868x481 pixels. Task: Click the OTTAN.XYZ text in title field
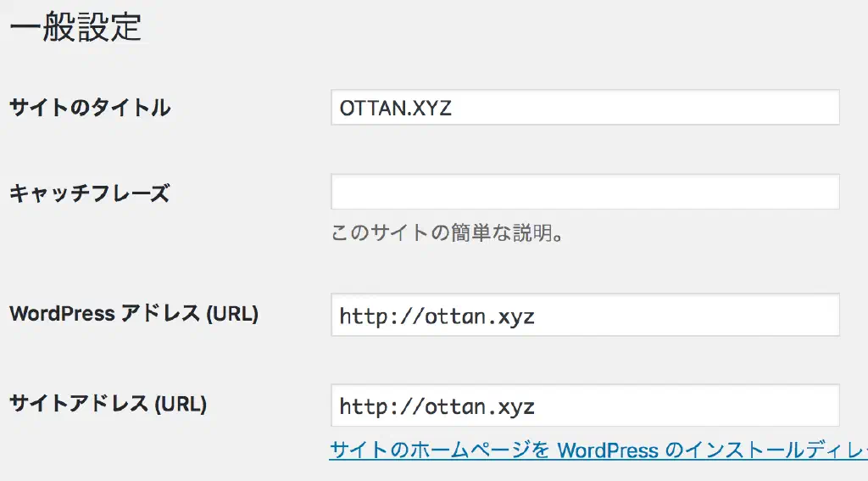tap(395, 109)
